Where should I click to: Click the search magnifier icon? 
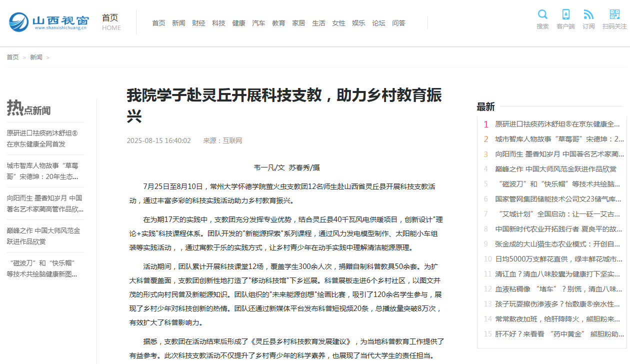542,14
